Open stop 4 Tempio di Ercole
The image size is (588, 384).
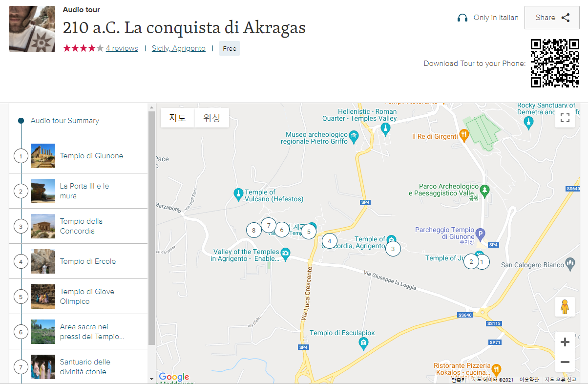pos(78,261)
